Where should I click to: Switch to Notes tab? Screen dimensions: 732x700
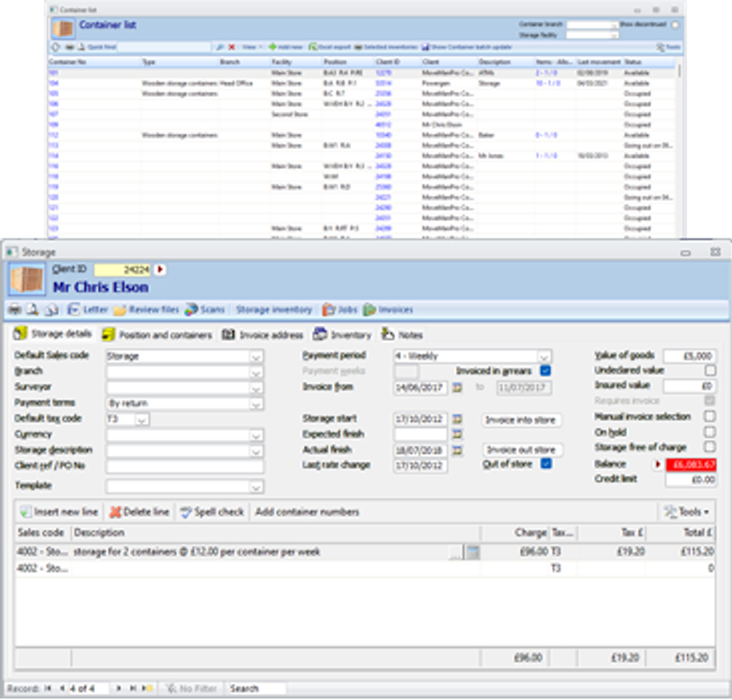pyautogui.click(x=402, y=335)
